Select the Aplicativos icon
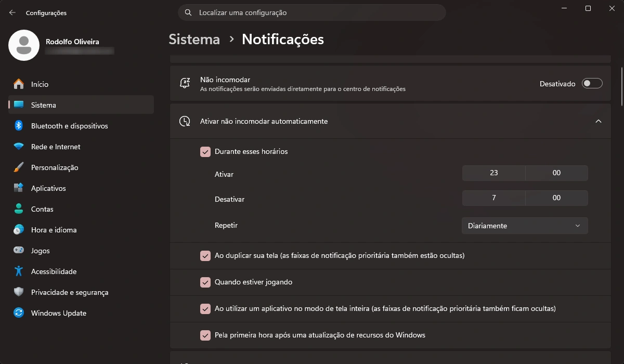 click(x=18, y=188)
